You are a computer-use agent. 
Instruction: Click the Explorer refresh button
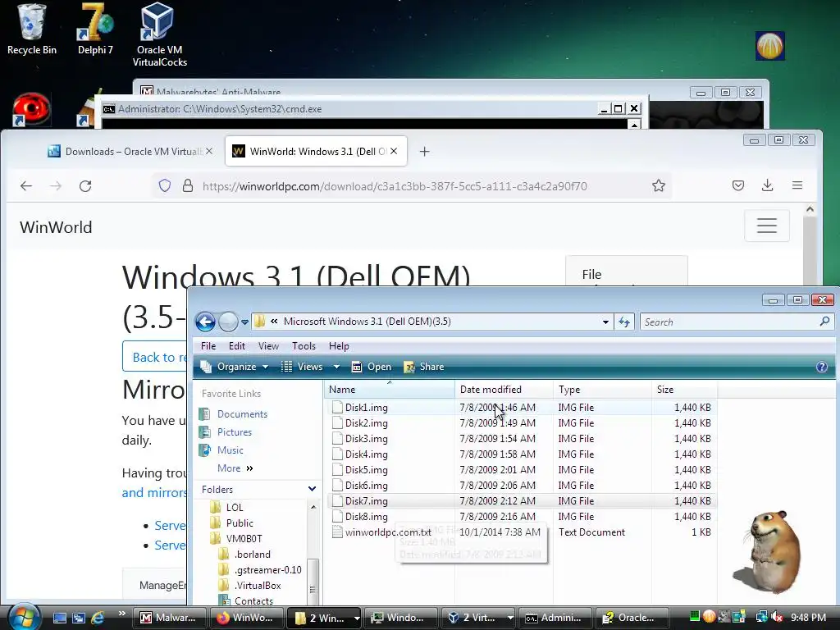[x=624, y=322]
